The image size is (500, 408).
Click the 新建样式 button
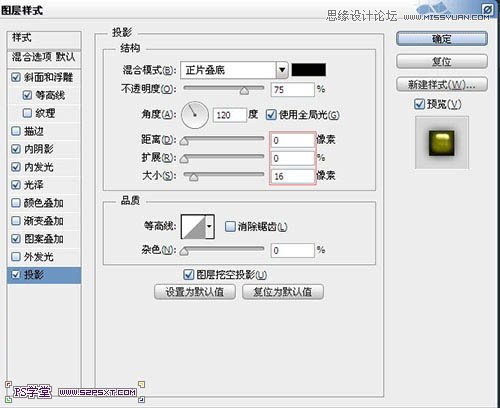442,85
